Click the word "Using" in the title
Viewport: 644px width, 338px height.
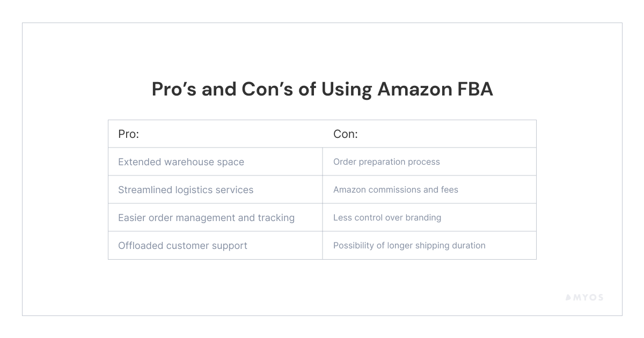pyautogui.click(x=346, y=89)
